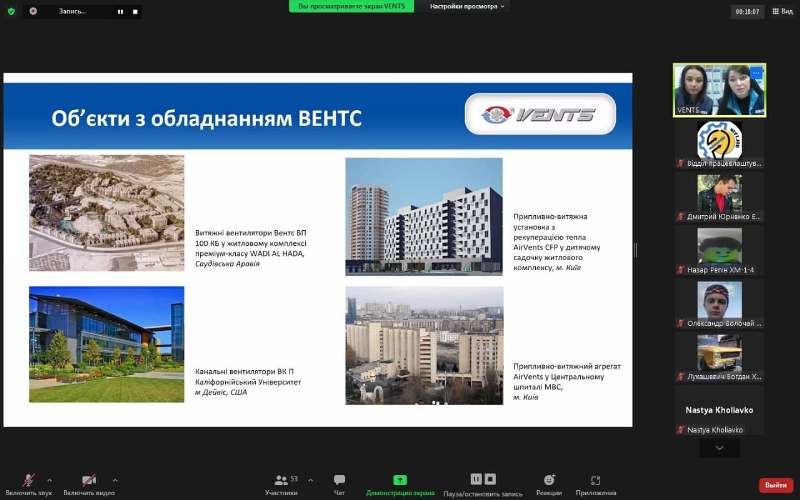Image resolution: width=800 pixels, height=500 pixels.
Task: Click the caption mentioning AirVents CFP
Action: point(557,242)
